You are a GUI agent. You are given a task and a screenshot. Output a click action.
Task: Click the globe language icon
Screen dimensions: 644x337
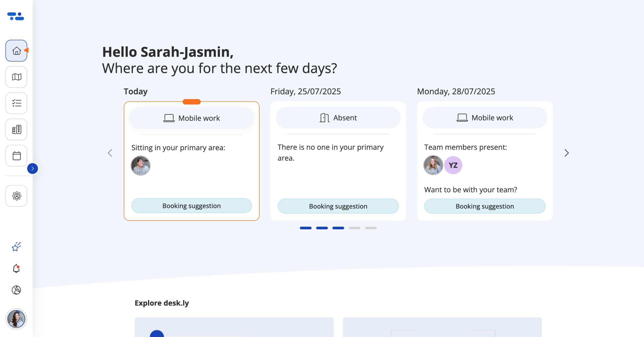click(x=16, y=290)
